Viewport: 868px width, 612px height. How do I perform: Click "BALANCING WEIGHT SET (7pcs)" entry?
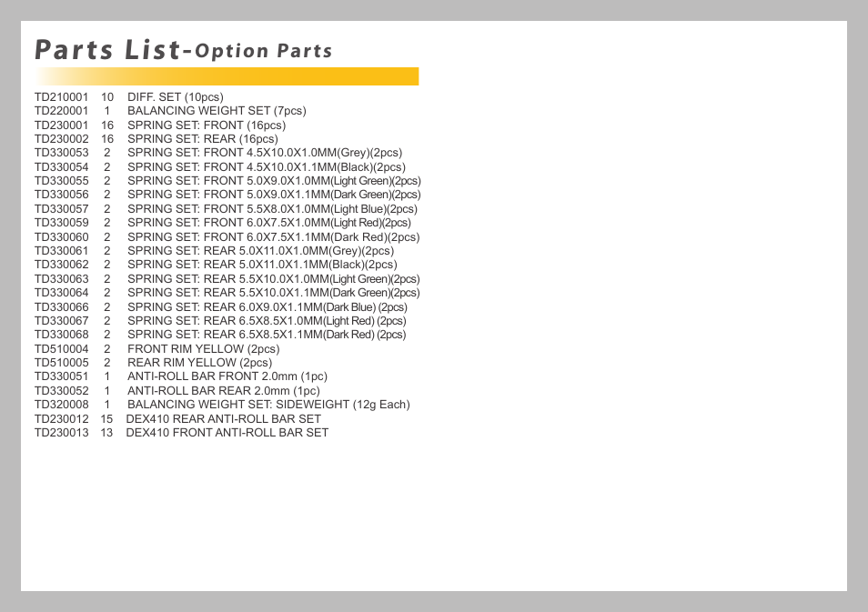tap(217, 111)
